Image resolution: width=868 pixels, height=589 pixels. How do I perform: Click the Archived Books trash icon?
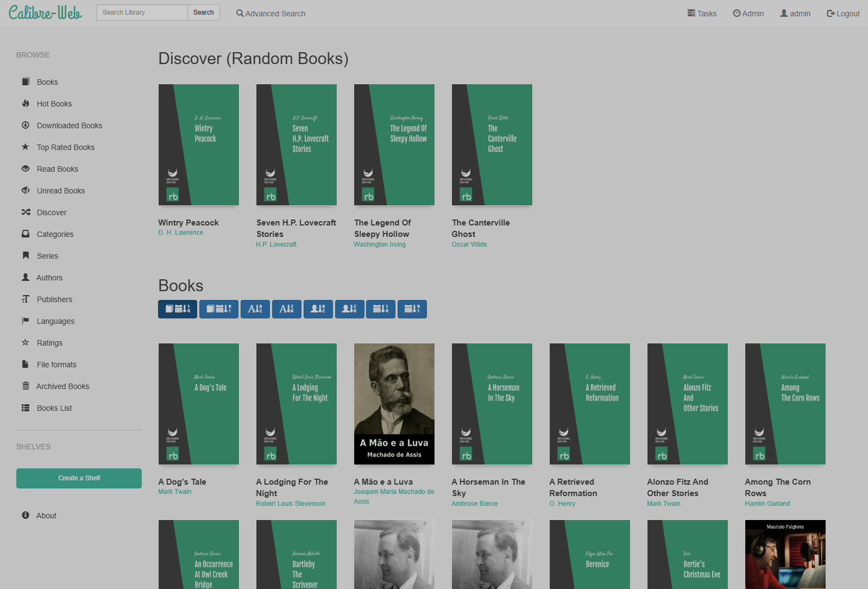click(26, 386)
